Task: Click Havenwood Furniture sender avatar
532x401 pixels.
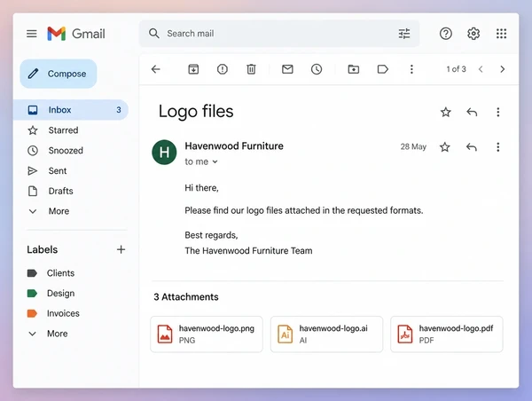Action: click(x=164, y=152)
